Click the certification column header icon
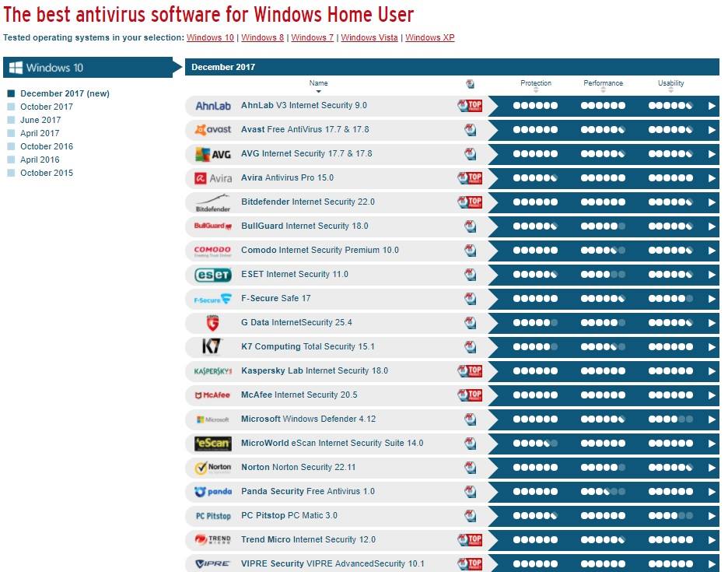 (471, 84)
